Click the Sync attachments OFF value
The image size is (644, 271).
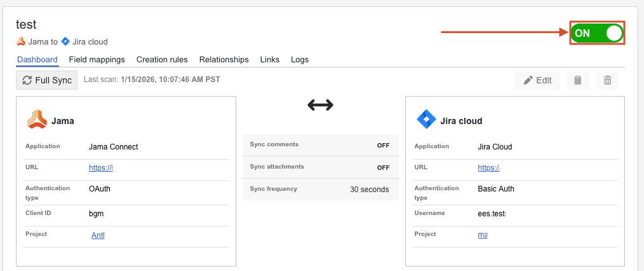coord(383,167)
